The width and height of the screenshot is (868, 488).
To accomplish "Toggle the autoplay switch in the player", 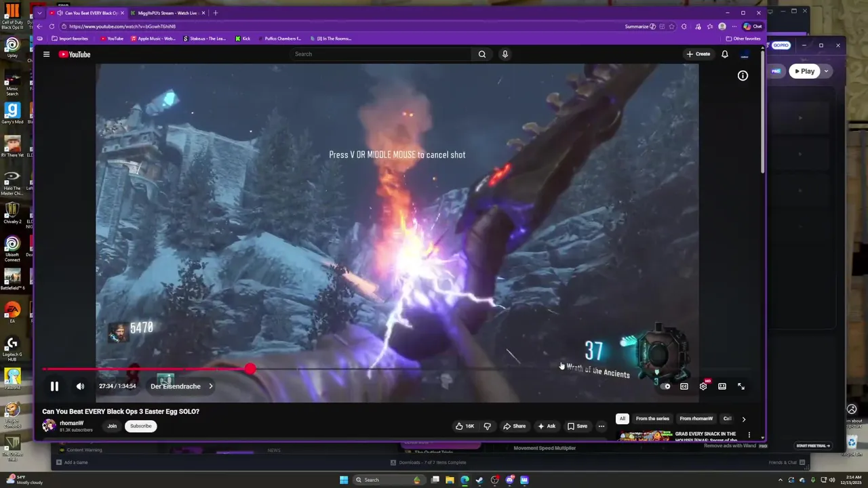I will click(x=665, y=386).
